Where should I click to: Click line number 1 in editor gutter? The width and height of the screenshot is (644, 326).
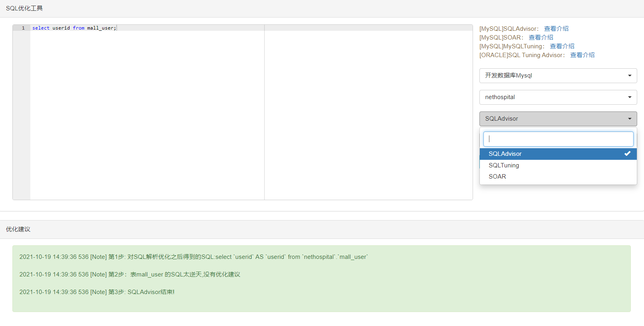pos(23,28)
